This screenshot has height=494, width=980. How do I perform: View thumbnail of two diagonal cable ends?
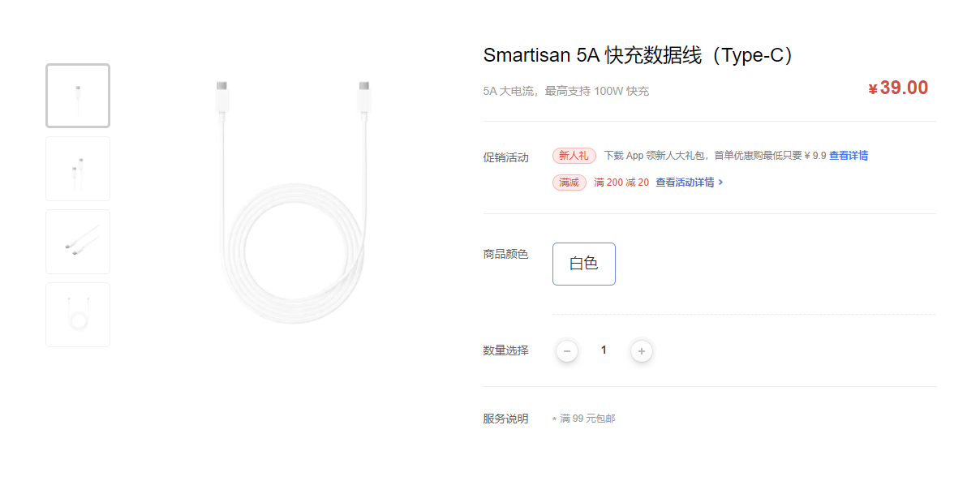click(78, 242)
